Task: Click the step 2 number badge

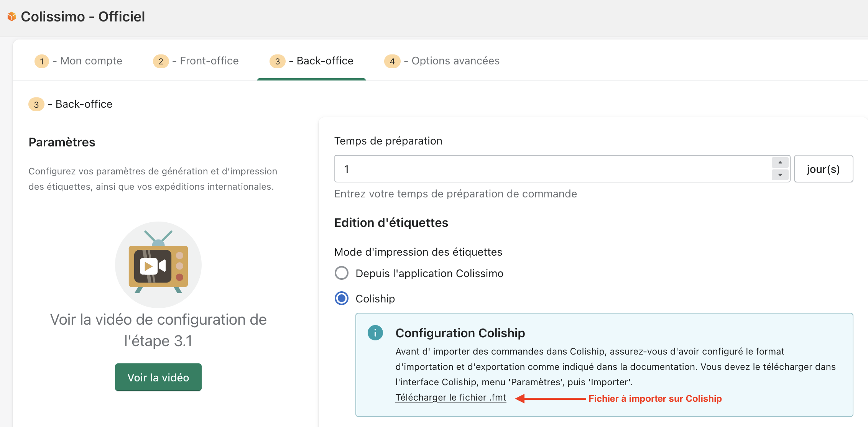Action: [161, 61]
